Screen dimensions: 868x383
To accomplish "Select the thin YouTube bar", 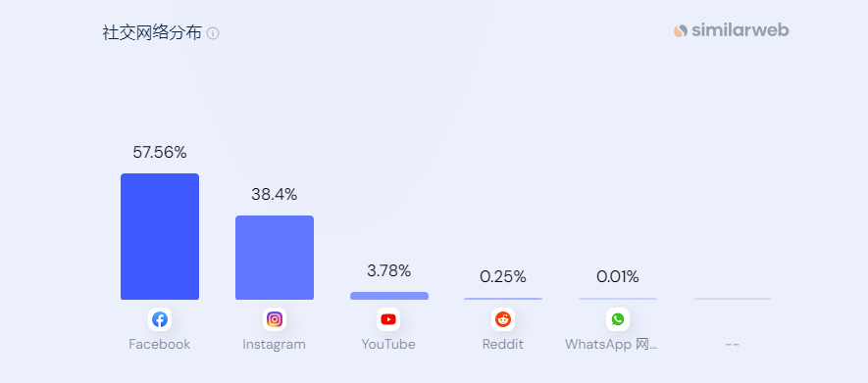I will 389,296.
